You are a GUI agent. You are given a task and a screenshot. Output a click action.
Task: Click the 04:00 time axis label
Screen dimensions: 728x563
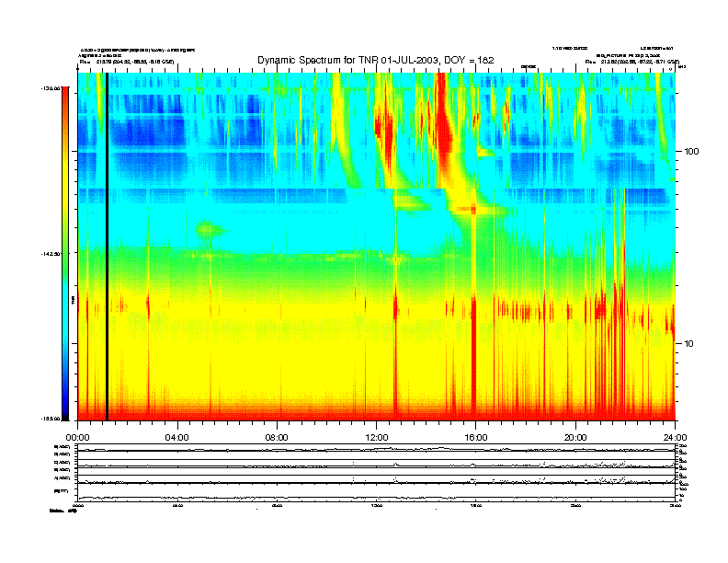(x=177, y=437)
